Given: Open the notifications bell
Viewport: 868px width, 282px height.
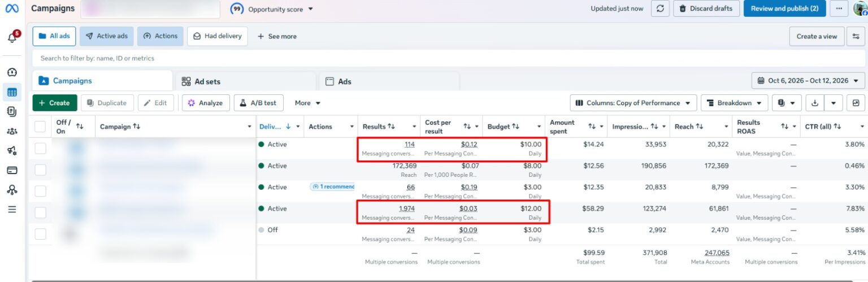Looking at the screenshot, I should [12, 37].
